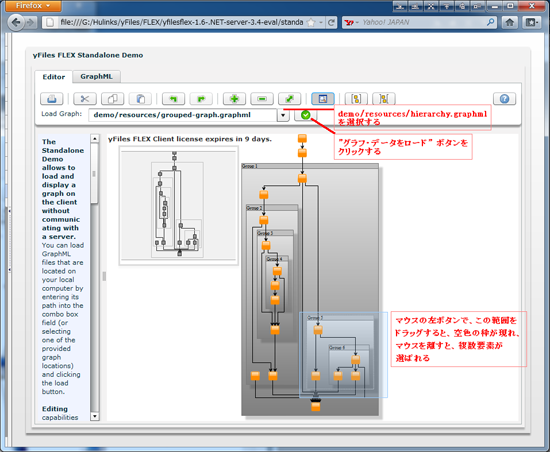The width and height of the screenshot is (550, 452).
Task: Select the cut scissors tool
Action: [85, 99]
